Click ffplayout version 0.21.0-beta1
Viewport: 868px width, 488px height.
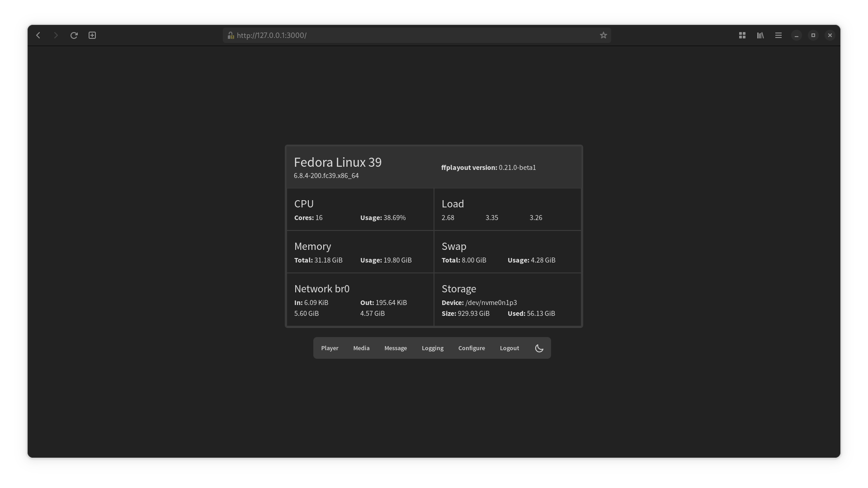tap(489, 168)
